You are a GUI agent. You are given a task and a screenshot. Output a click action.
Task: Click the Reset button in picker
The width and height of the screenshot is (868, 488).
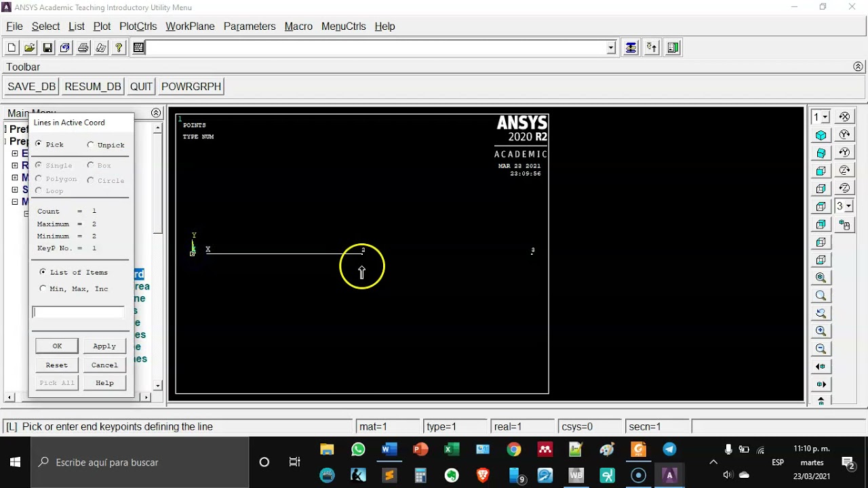[x=57, y=365]
